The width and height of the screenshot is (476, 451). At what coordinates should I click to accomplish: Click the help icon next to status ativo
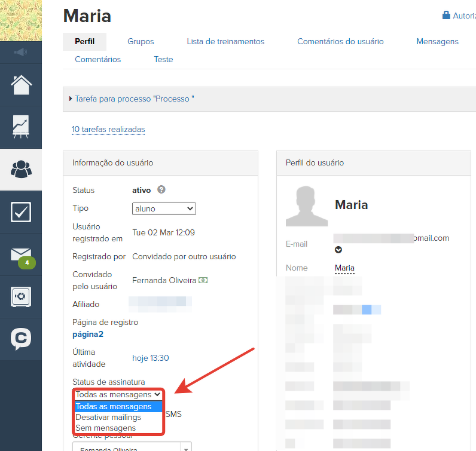pyautogui.click(x=161, y=190)
